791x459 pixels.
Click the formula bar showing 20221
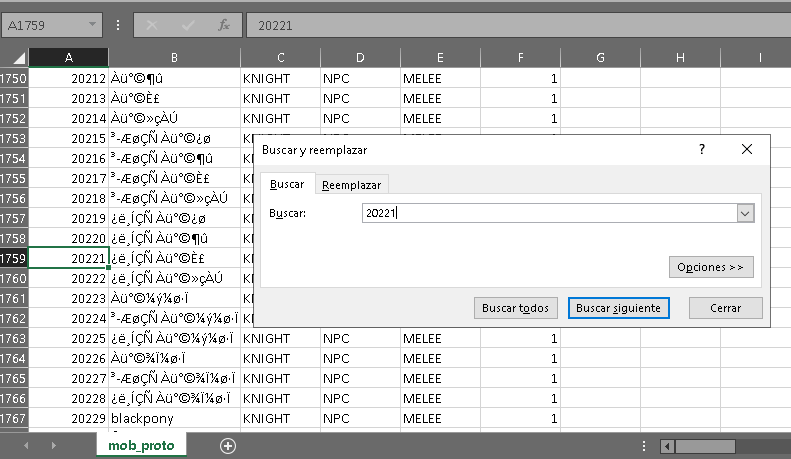(519, 25)
